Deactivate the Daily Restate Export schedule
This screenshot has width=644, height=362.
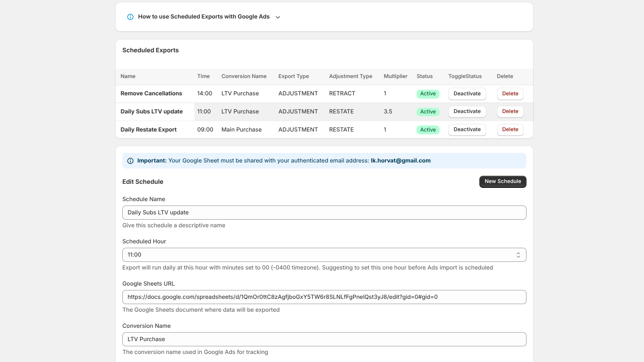pos(467,130)
